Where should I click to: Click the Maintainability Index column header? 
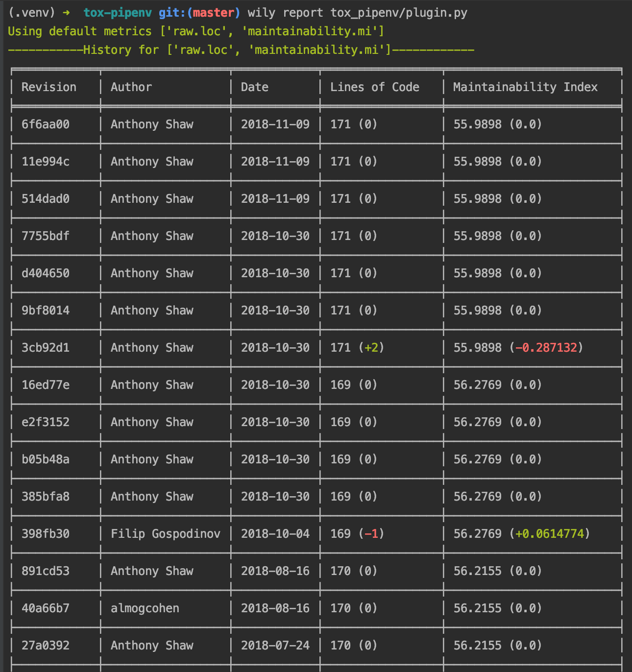526,87
